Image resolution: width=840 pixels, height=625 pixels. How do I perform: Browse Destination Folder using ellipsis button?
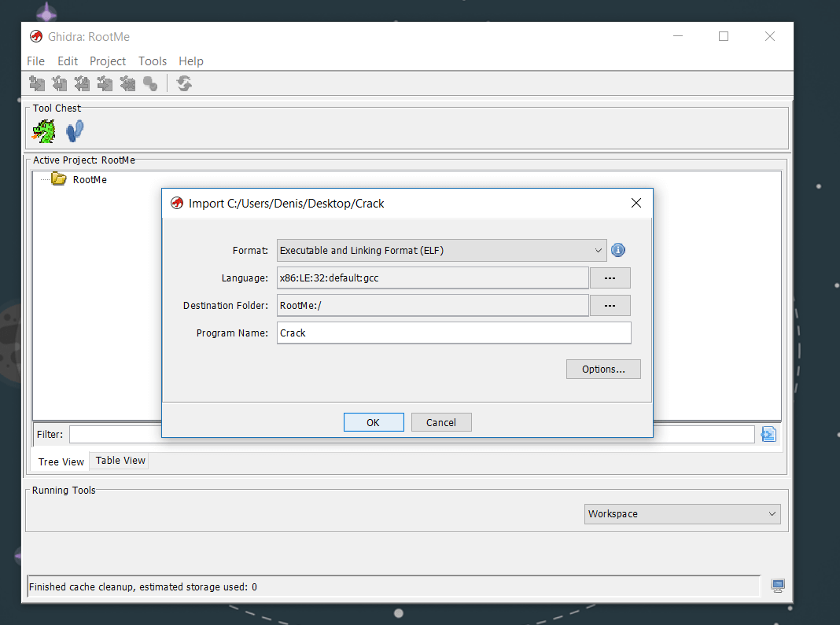click(610, 305)
